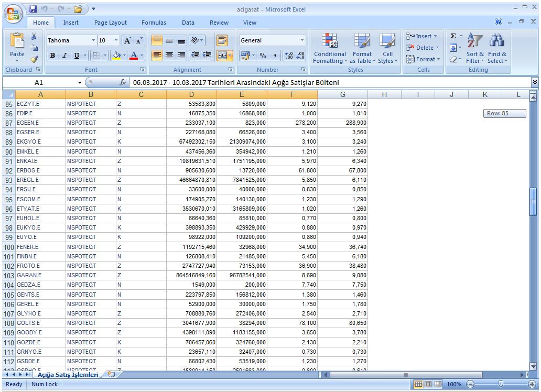The image size is (541, 392).
Task: Save the workbook via quick access toolbar
Action: (x=33, y=9)
